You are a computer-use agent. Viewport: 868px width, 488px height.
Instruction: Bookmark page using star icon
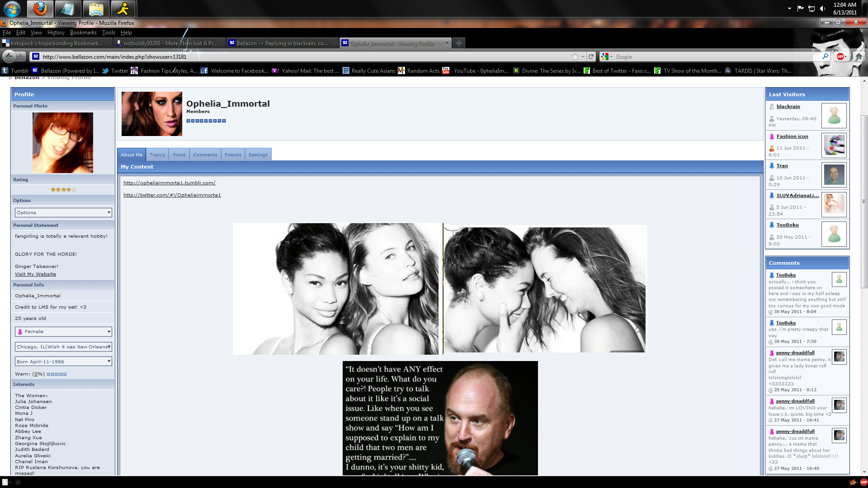[575, 56]
